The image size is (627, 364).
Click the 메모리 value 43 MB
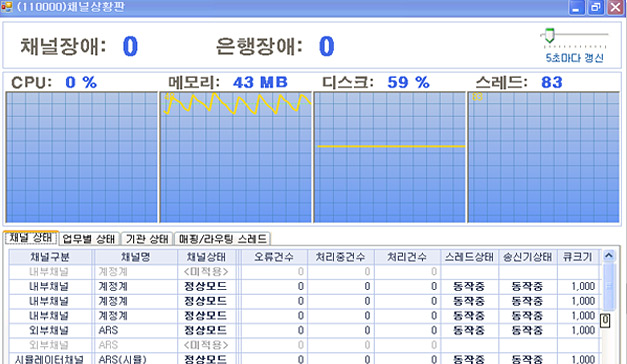pyautogui.click(x=260, y=82)
